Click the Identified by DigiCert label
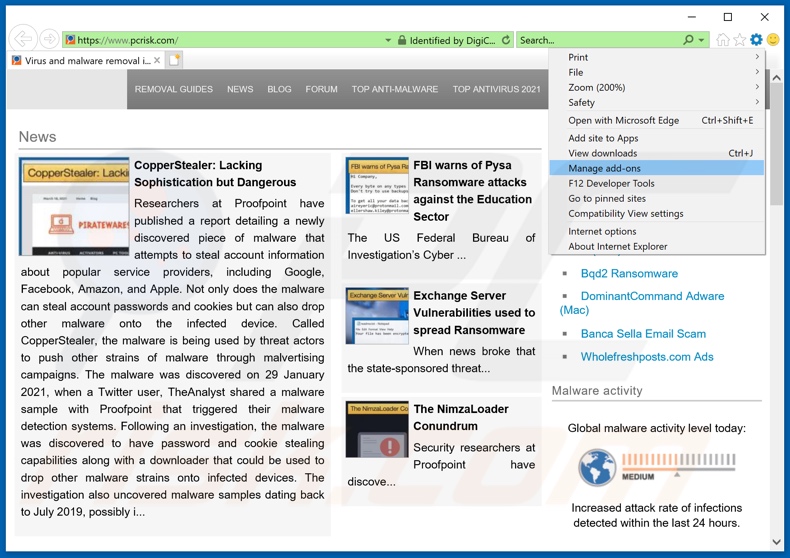The image size is (790, 558). click(452, 40)
